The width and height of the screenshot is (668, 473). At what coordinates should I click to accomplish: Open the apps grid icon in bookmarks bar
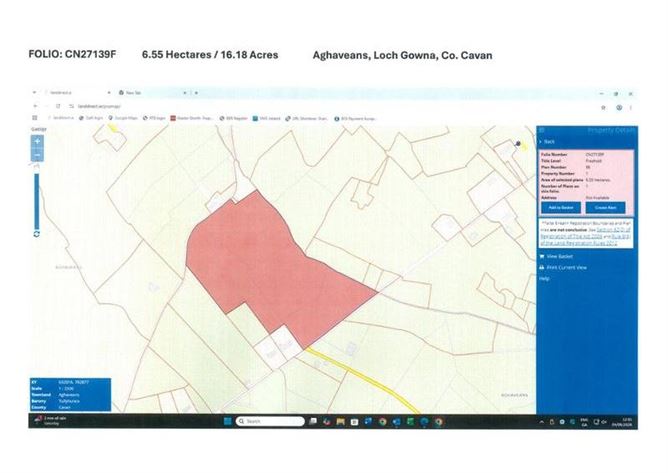[35, 118]
